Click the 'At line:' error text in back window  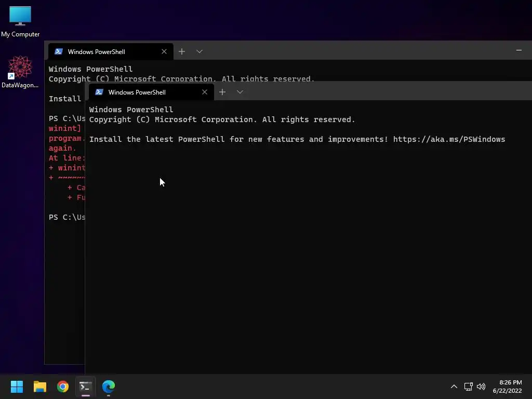[66, 158]
